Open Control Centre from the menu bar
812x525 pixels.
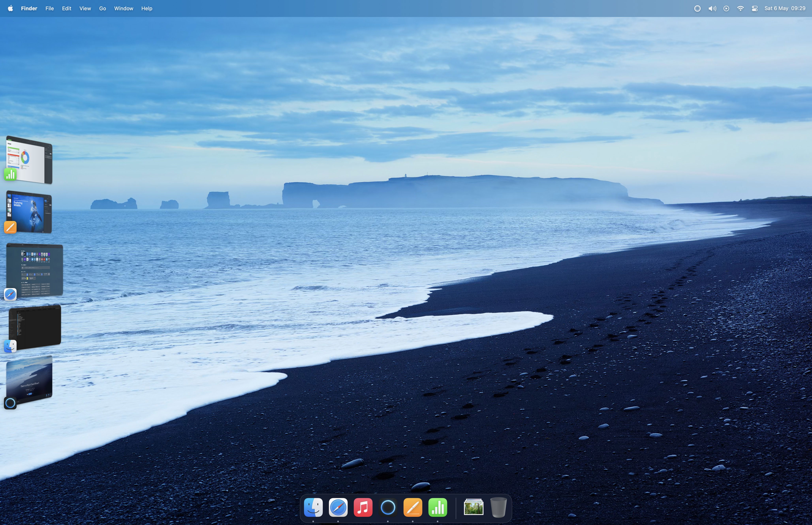(x=754, y=8)
